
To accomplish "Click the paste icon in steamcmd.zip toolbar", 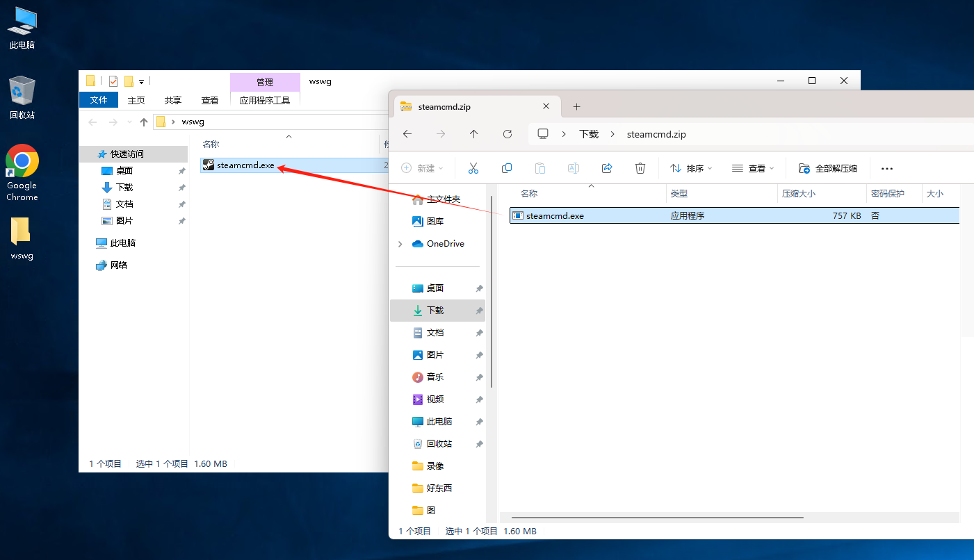I will tap(540, 168).
